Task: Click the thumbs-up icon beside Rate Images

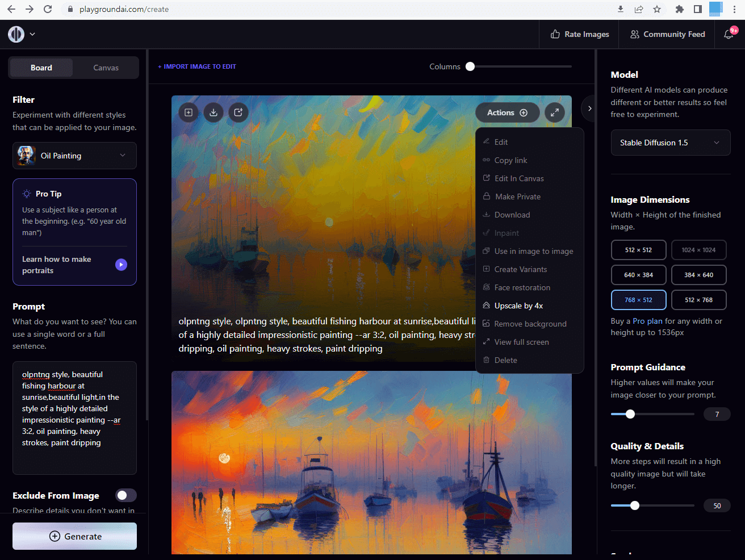Action: pyautogui.click(x=555, y=34)
